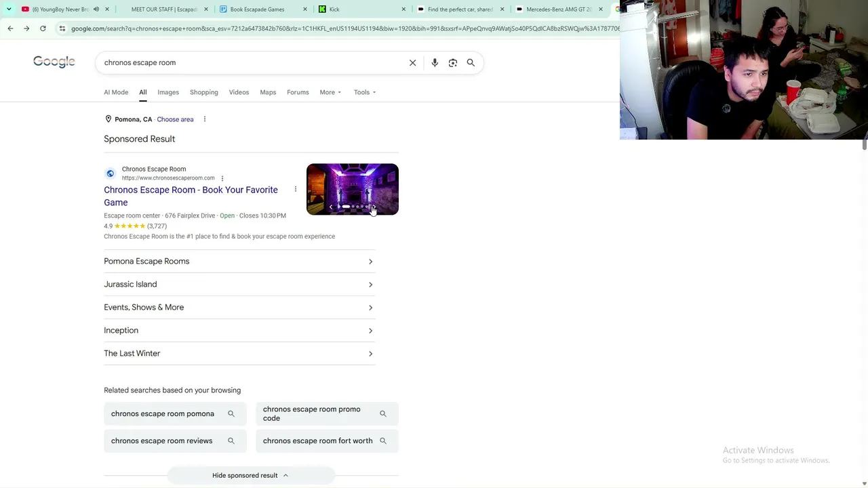The height and width of the screenshot is (488, 868).
Task: Switch to Videos results
Action: click(x=239, y=92)
